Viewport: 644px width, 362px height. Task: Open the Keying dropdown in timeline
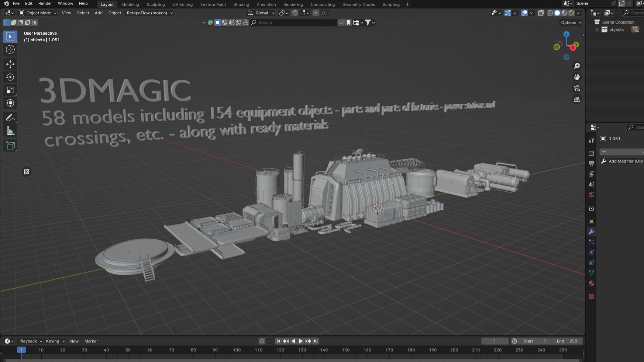55,341
